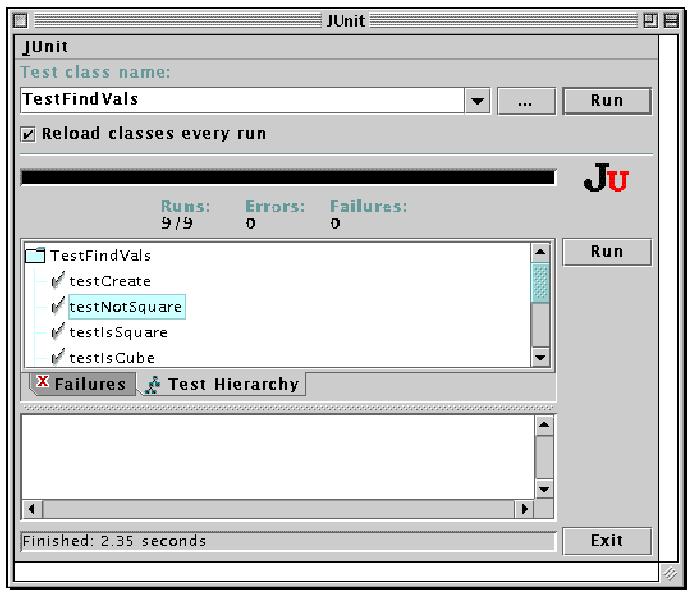Toggle Reload classes every run checkbox
The height and width of the screenshot is (595, 692).
[x=28, y=134]
